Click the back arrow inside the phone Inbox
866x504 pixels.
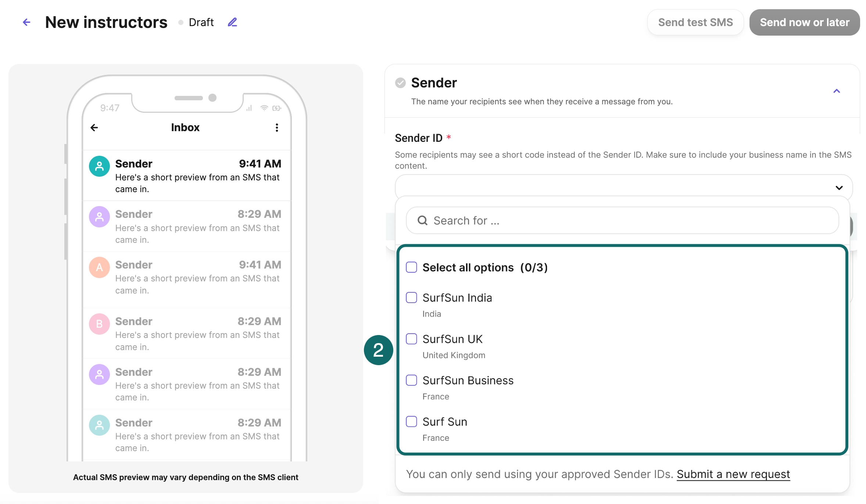tap(94, 127)
